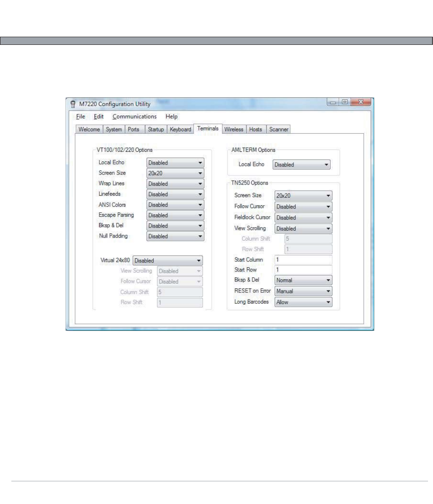This screenshot has width=433, height=504.
Task: Open the RESET on Error dropdown
Action: (x=303, y=291)
